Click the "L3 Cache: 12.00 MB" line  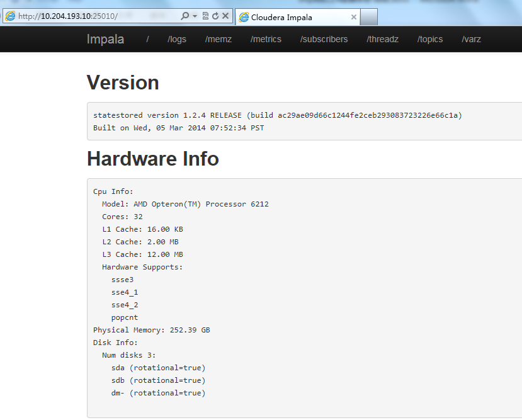[x=142, y=254]
